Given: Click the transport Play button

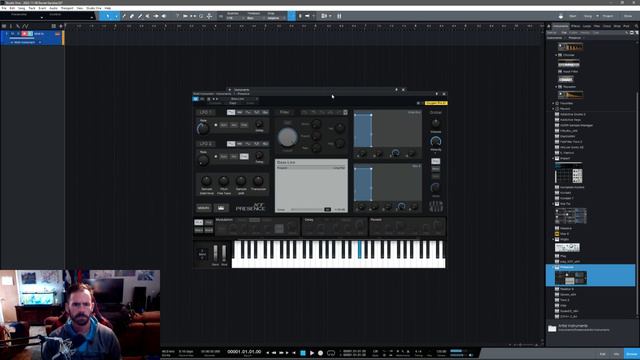Looking at the screenshot, I should [x=311, y=353].
